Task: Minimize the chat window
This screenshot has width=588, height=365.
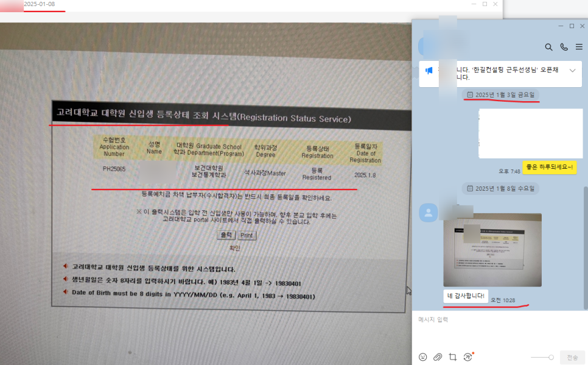Action: [x=561, y=26]
